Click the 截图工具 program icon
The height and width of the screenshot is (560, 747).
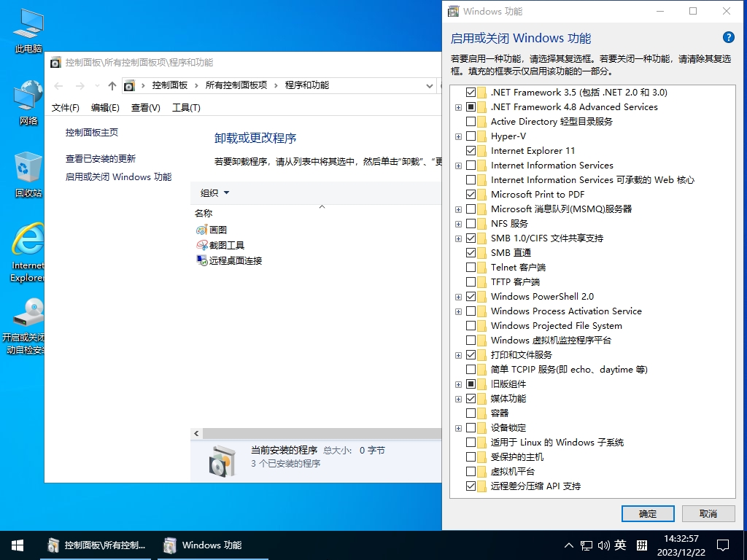[x=202, y=245]
